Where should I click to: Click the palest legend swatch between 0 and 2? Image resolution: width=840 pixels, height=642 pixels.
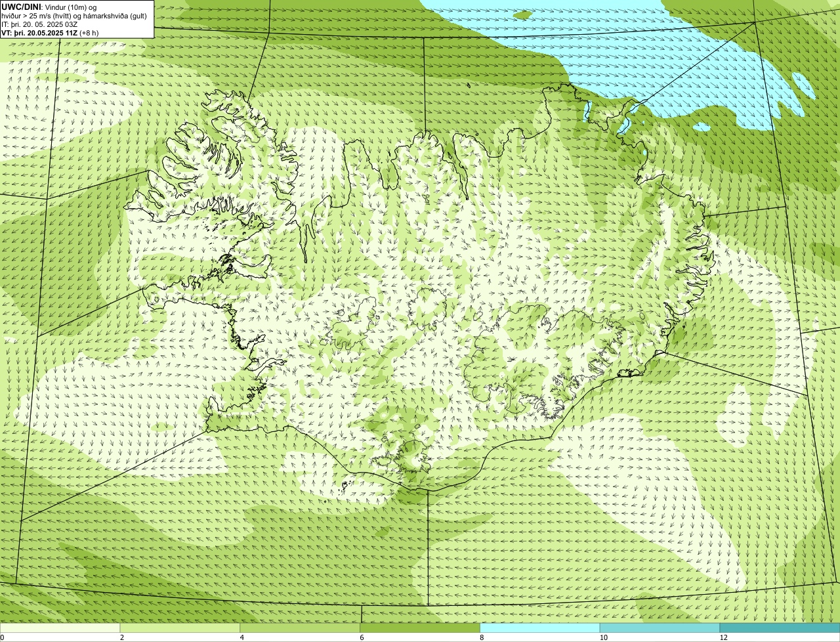pyautogui.click(x=60, y=628)
